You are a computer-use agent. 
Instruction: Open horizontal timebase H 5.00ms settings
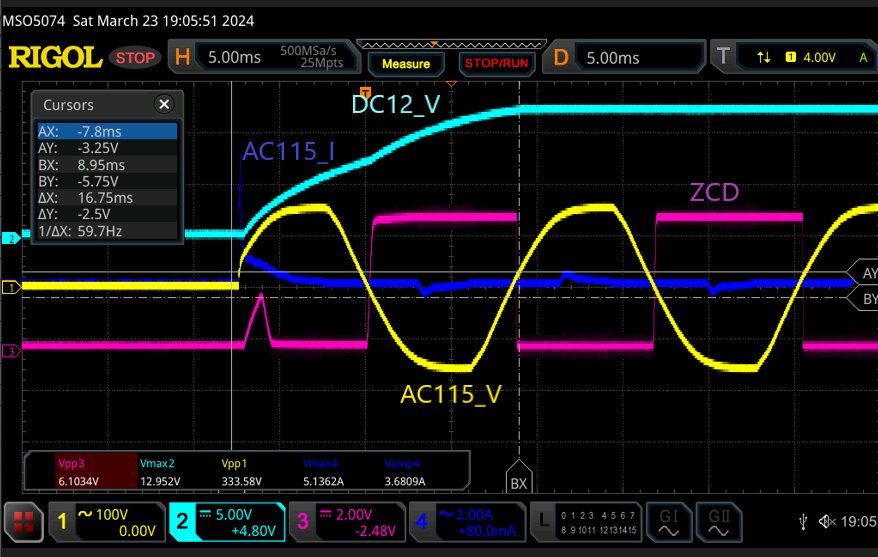pyautogui.click(x=263, y=57)
